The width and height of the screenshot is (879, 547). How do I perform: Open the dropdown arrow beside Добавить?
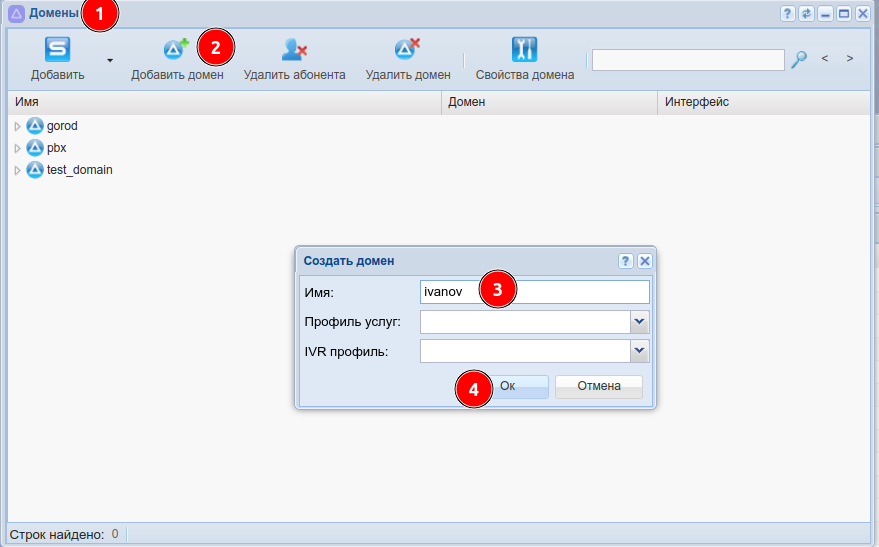point(110,60)
